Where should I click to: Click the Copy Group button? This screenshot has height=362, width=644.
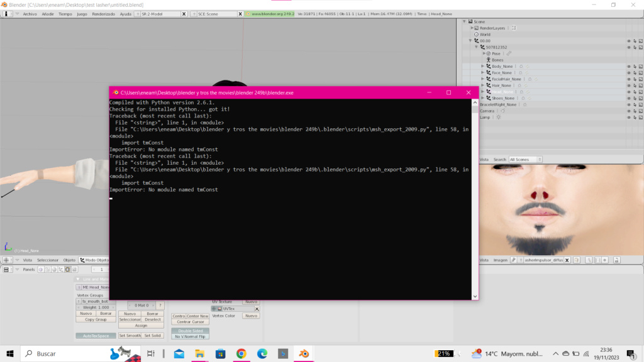(x=96, y=319)
